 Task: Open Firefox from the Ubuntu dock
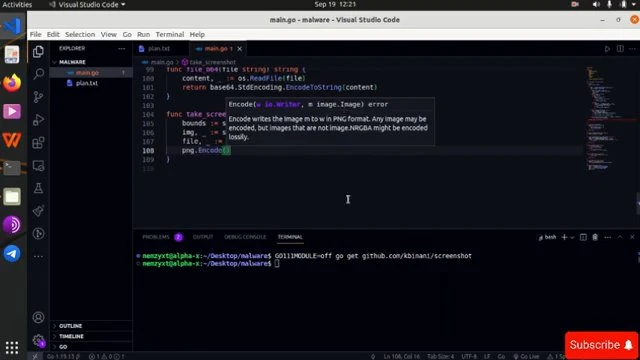click(x=12, y=83)
